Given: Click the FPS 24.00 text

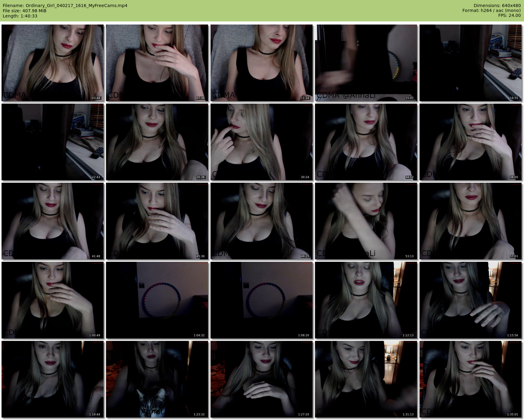Looking at the screenshot, I should (509, 15).
